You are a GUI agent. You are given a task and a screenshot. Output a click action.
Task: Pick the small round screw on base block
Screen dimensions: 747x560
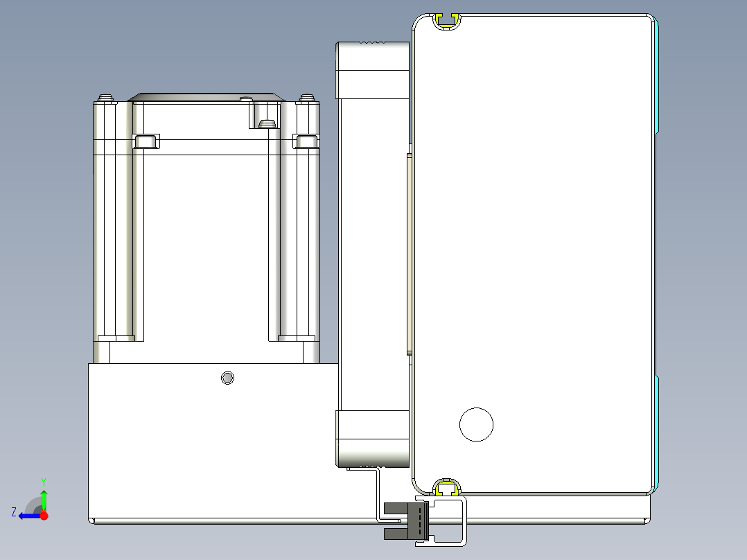tap(228, 378)
